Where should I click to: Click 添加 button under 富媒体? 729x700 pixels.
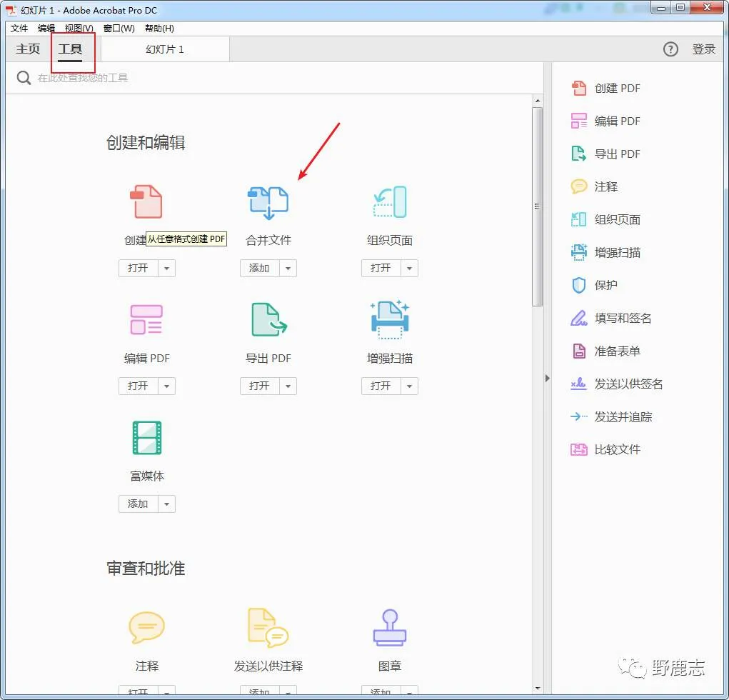[x=138, y=504]
